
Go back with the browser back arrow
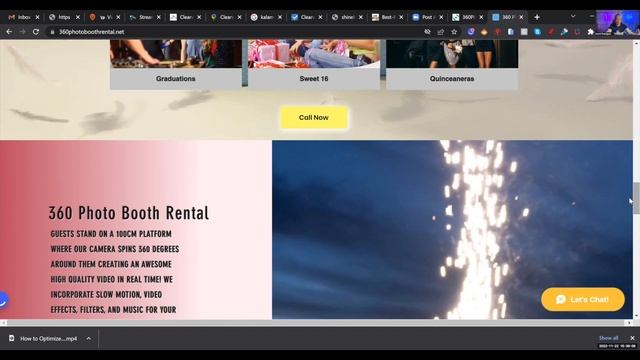coord(9,32)
